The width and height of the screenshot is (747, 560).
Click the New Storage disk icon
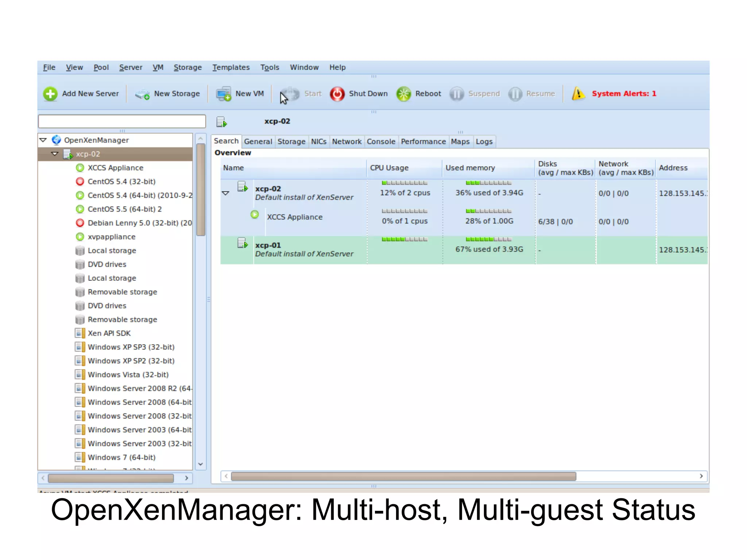pyautogui.click(x=142, y=94)
